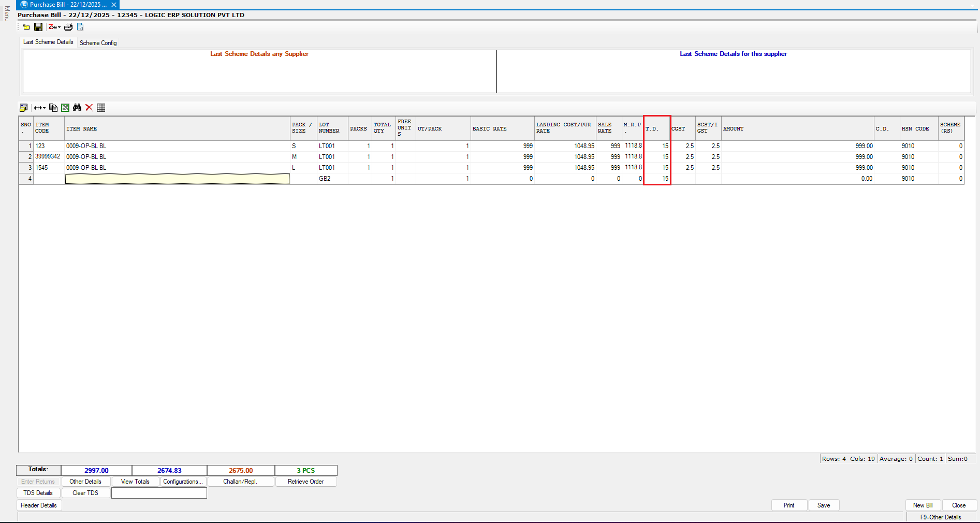Close the Purchase Bill document tab

point(114,5)
